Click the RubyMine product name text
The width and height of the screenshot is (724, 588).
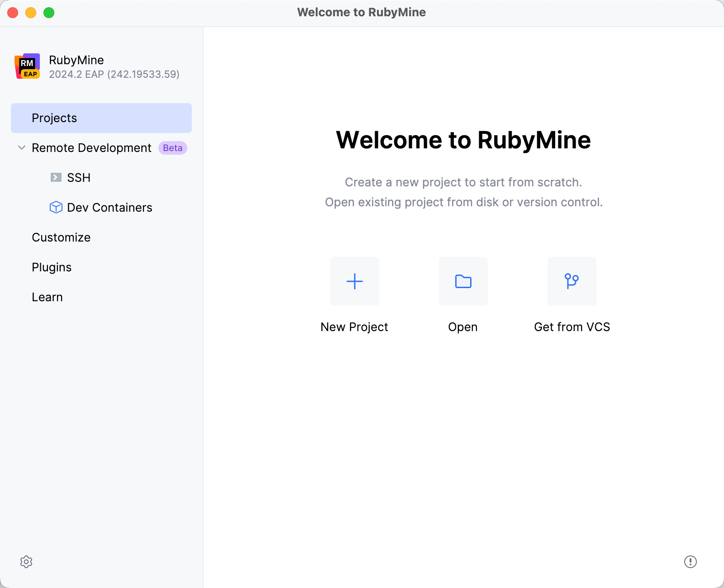(76, 60)
